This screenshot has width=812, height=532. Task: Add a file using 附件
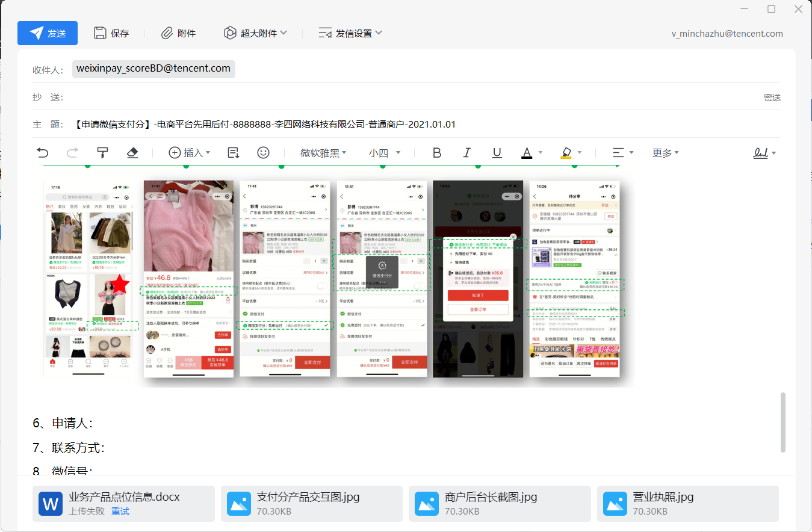[x=178, y=33]
